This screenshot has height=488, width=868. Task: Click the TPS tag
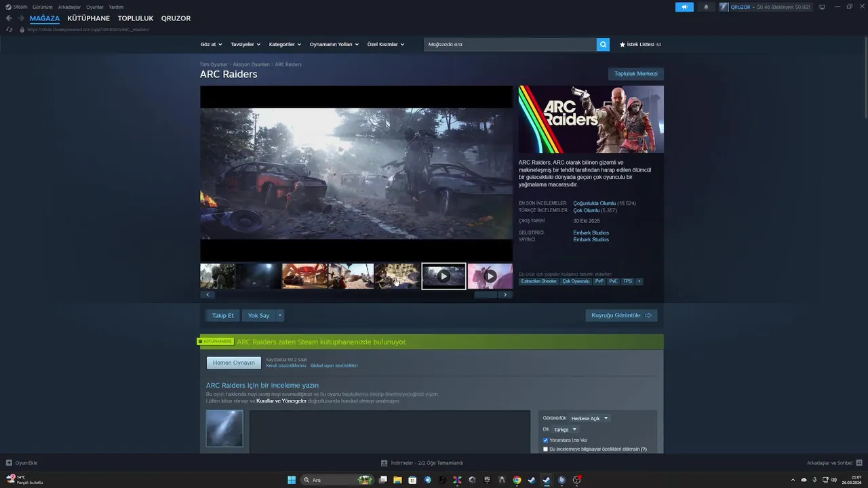click(628, 281)
